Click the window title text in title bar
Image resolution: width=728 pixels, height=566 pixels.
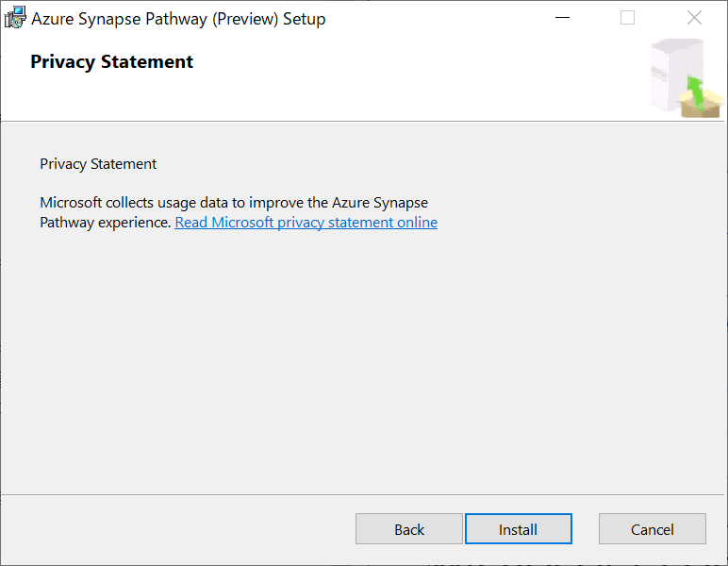click(179, 18)
